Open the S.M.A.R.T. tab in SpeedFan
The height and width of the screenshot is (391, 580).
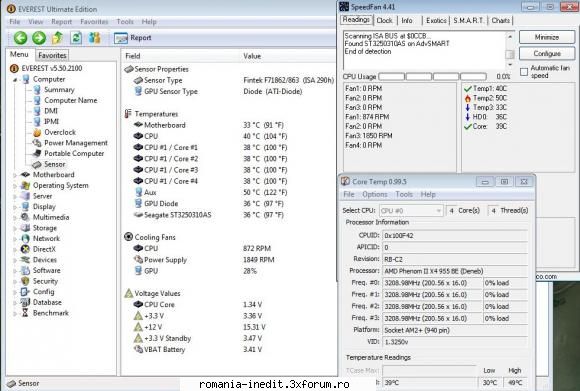tap(468, 21)
